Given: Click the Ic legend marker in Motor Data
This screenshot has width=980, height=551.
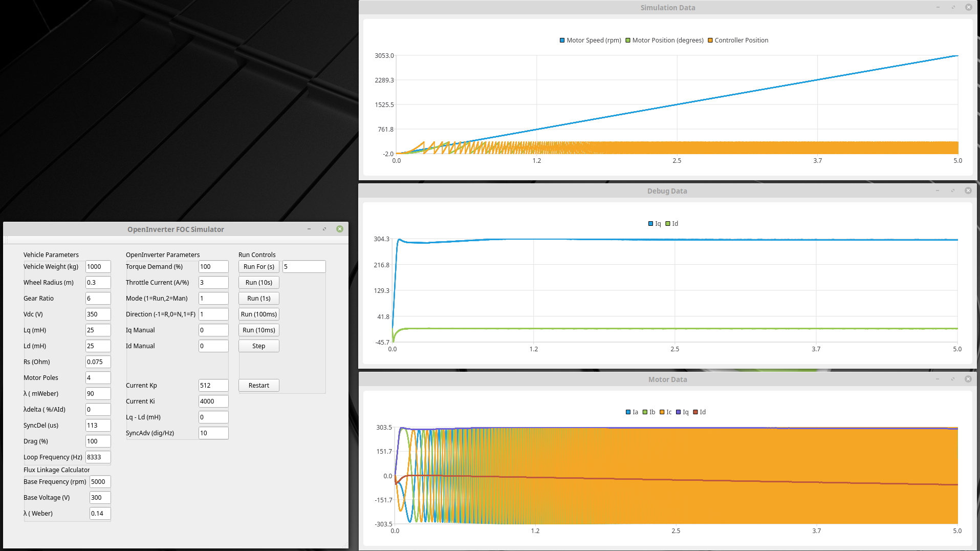Looking at the screenshot, I should click(662, 412).
